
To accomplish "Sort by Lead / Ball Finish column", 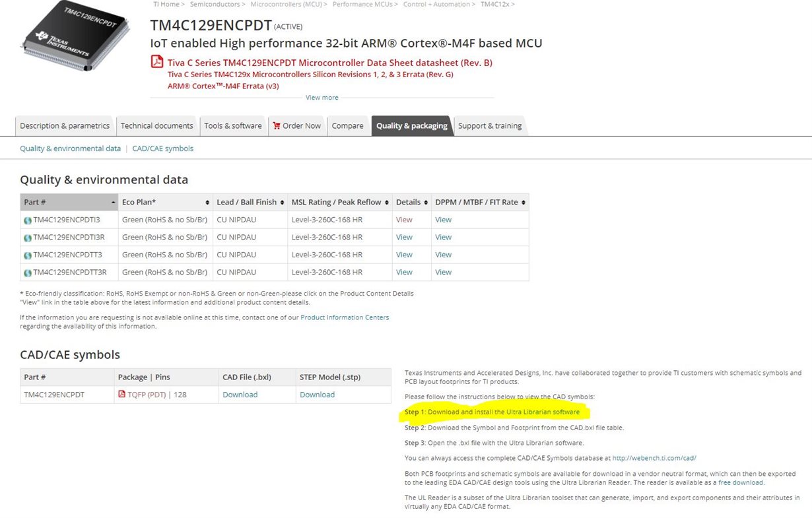I will (250, 202).
